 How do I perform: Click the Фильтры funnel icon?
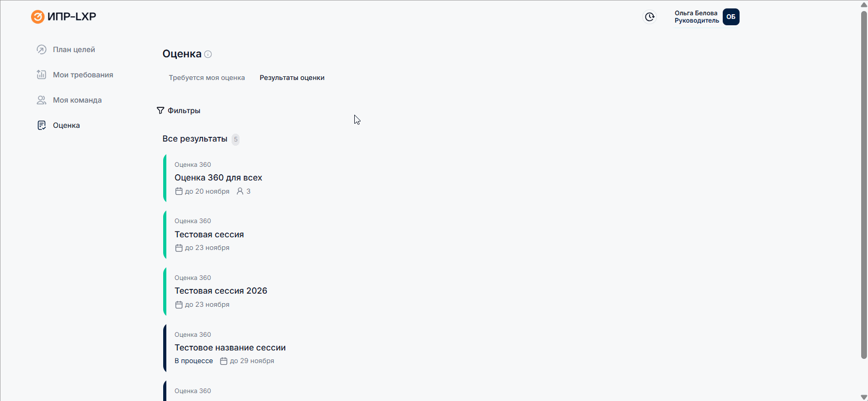point(161,111)
